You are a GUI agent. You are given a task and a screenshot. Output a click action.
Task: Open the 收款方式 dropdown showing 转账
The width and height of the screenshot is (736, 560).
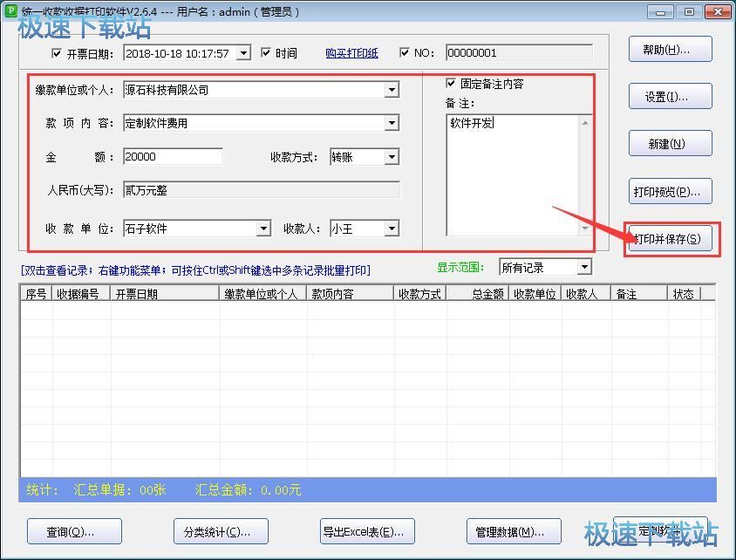392,157
